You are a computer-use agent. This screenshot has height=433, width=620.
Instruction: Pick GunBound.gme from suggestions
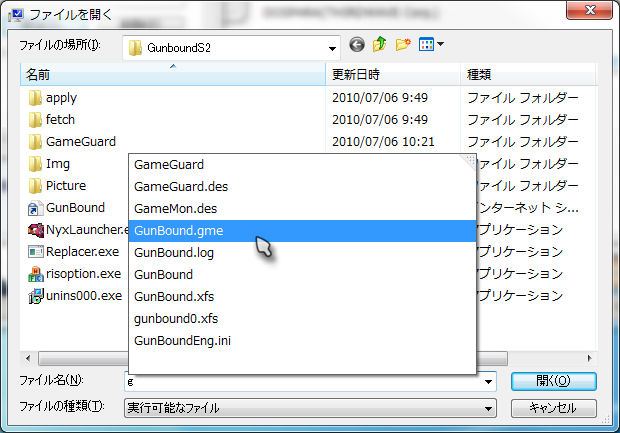coord(302,231)
